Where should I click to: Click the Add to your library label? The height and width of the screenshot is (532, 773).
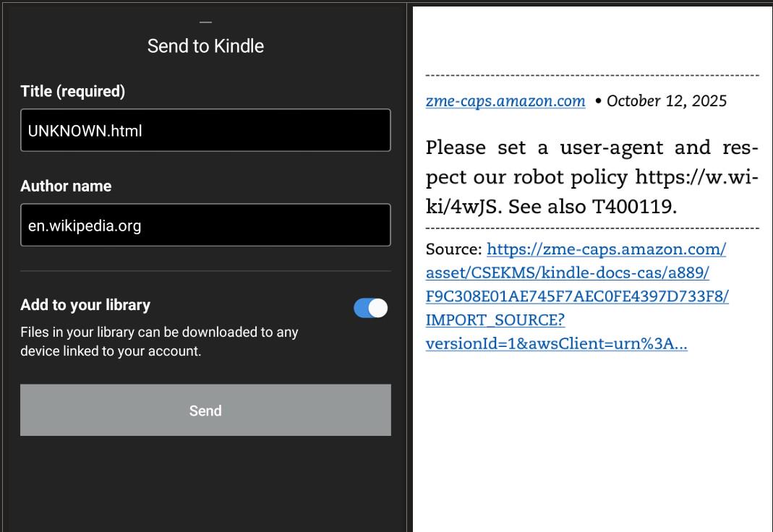pos(85,305)
